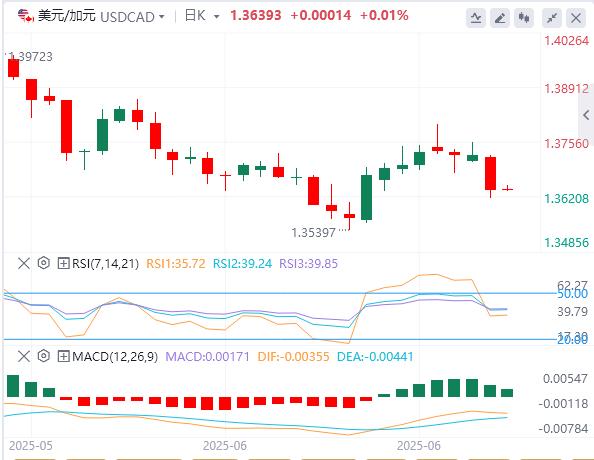Open RSI indicator settings gear
The image size is (594, 460).
click(x=44, y=263)
